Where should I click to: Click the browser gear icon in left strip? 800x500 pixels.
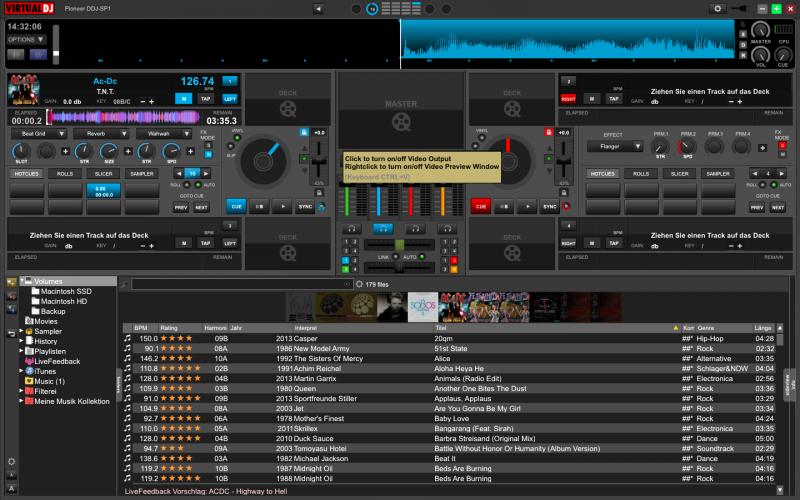11,461
